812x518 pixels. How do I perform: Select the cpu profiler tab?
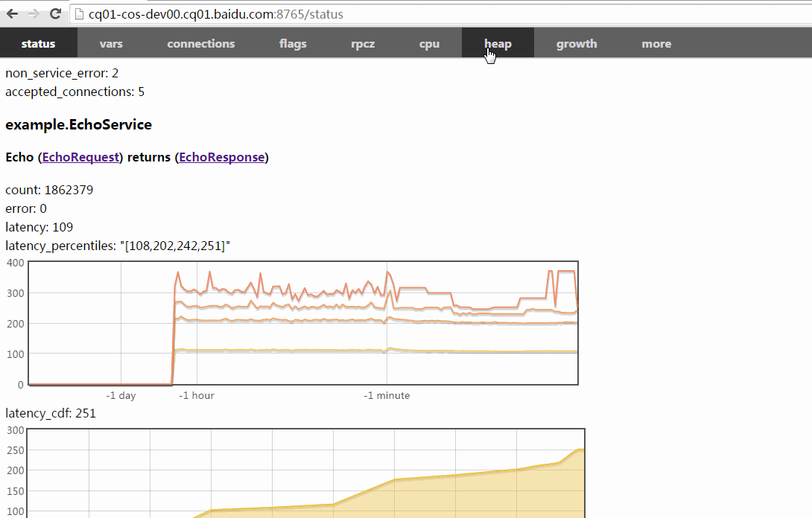click(429, 43)
